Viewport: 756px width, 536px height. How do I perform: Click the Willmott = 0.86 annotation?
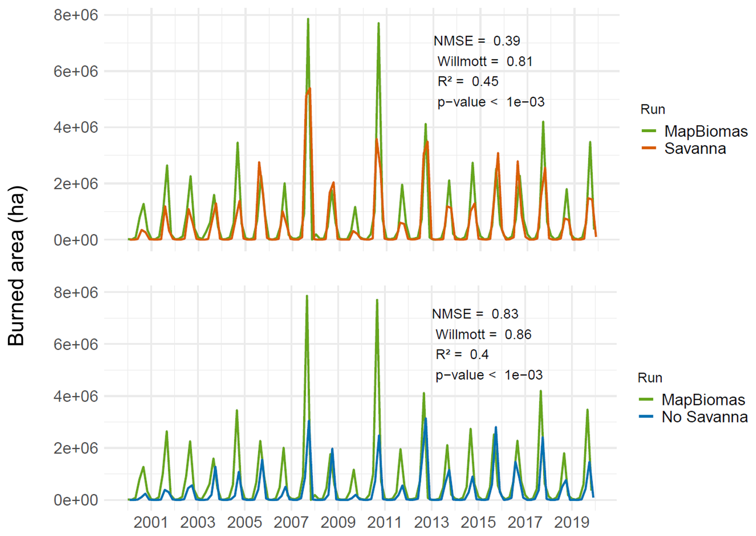[483, 334]
